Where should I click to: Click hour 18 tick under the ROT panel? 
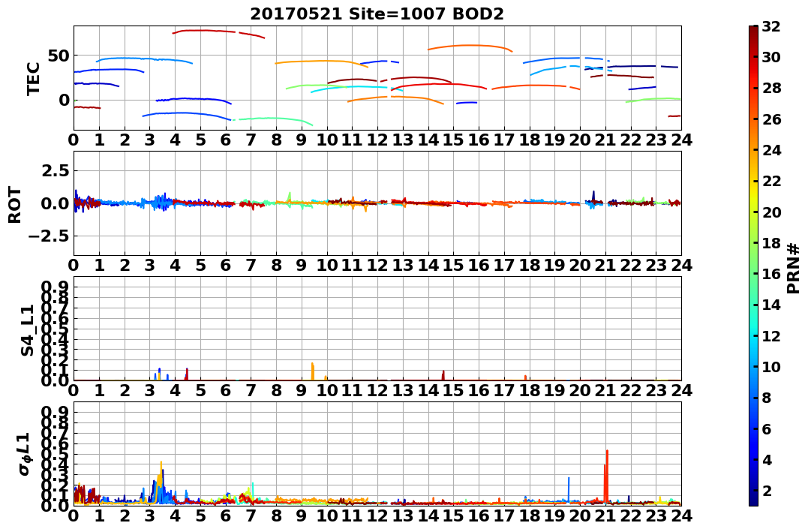529,265
